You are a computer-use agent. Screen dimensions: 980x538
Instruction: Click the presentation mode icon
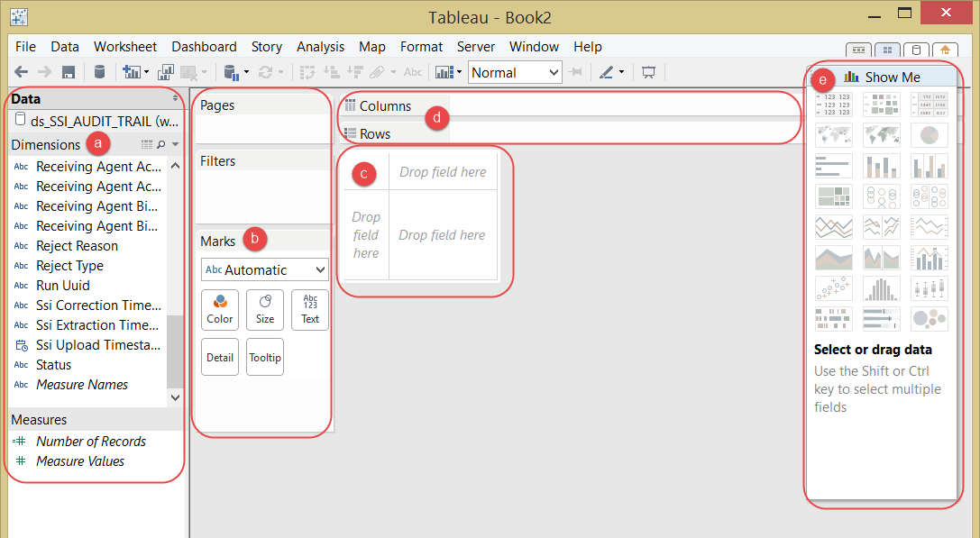click(649, 72)
